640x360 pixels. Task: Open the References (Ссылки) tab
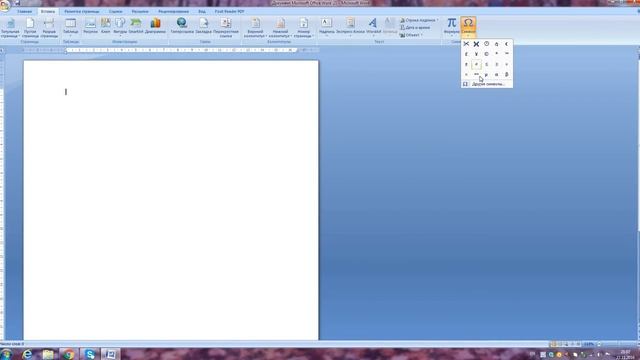116,11
